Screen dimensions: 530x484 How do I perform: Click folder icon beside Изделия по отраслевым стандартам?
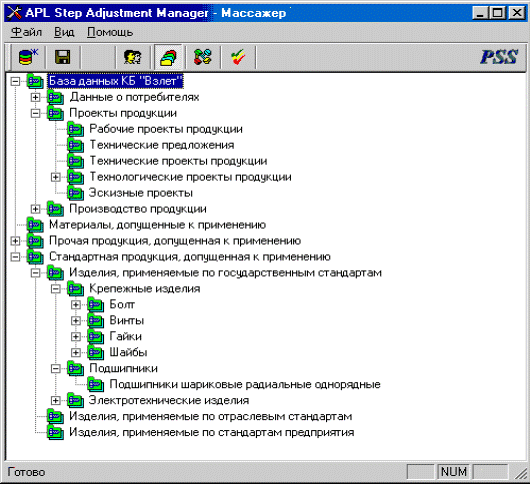55,416
